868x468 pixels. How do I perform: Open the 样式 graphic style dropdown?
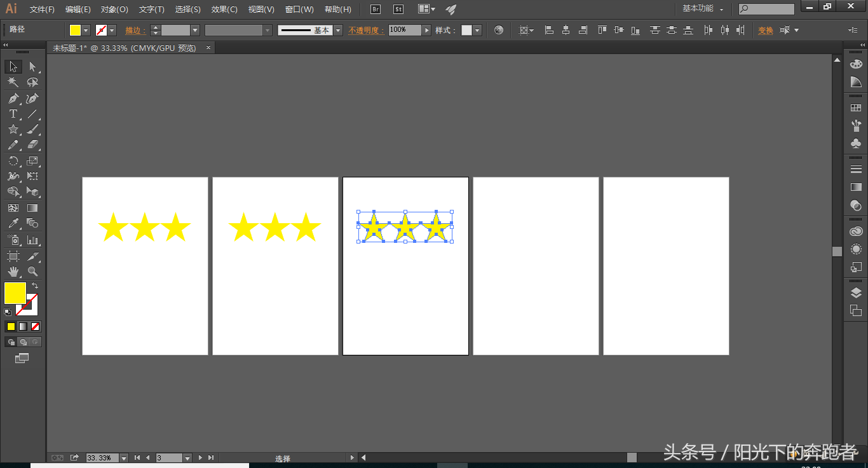[477, 30]
